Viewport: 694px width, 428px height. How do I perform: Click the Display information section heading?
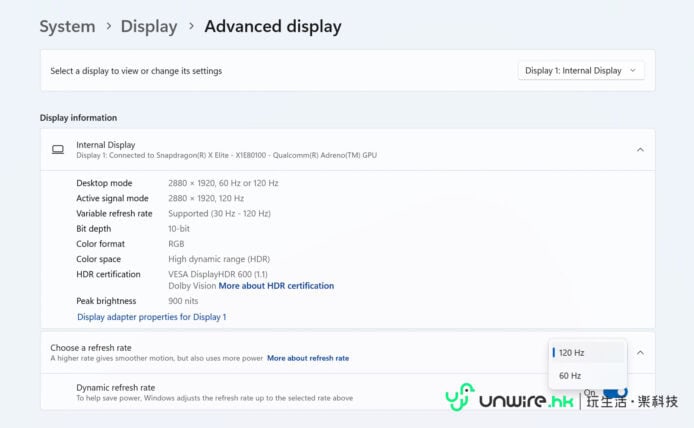pyautogui.click(x=78, y=118)
